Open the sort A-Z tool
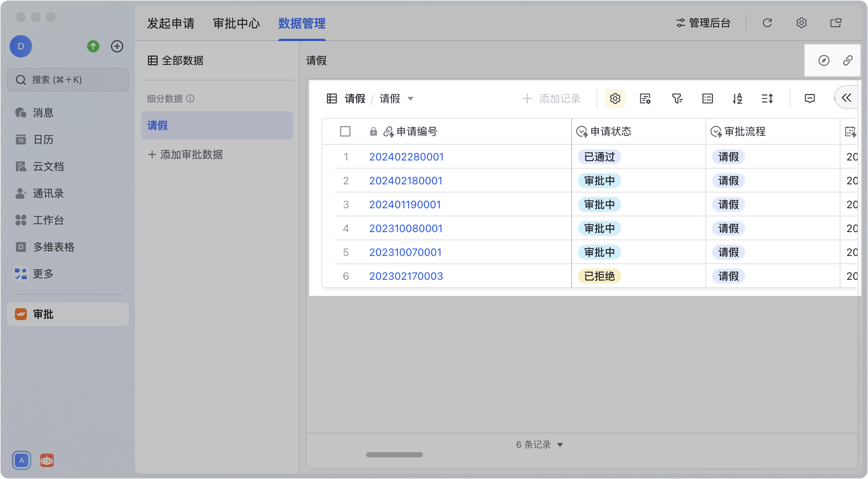The height and width of the screenshot is (479, 868). tap(737, 98)
